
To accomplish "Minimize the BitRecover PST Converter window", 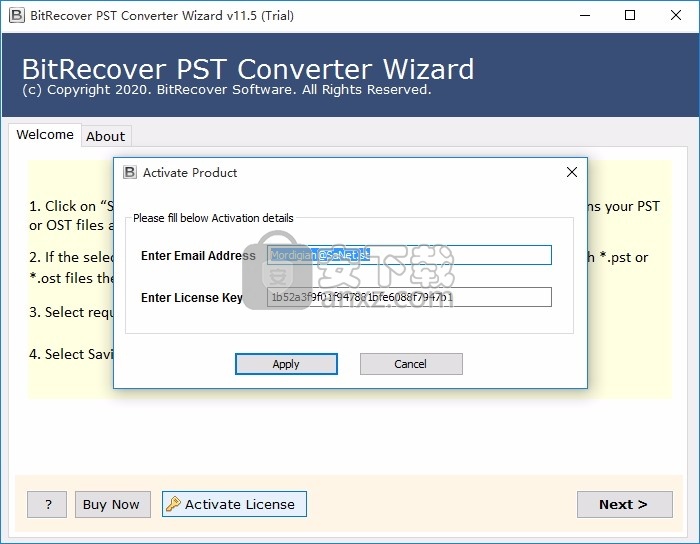I will pyautogui.click(x=585, y=16).
